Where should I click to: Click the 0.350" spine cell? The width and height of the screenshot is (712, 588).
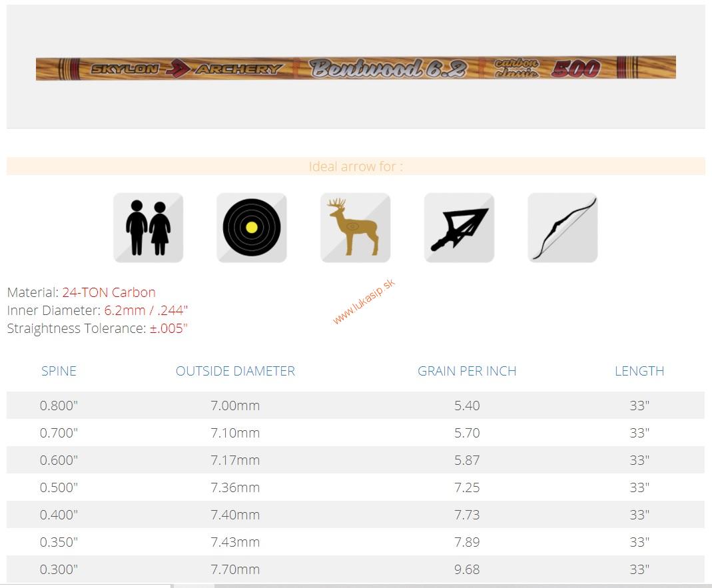[x=59, y=541]
